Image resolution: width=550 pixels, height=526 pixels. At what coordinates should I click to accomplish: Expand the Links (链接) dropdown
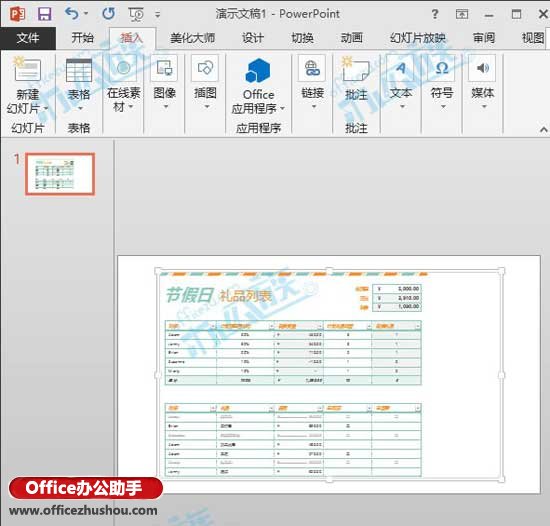(312, 83)
